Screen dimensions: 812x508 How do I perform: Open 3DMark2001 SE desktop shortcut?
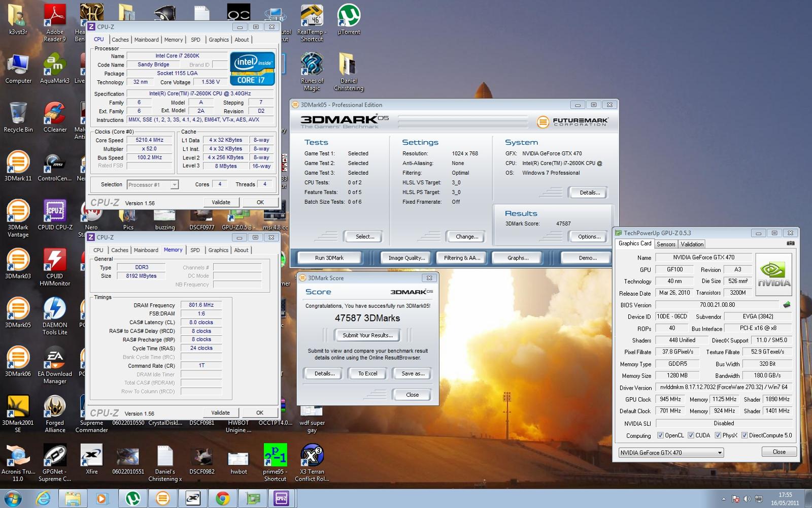pyautogui.click(x=18, y=414)
